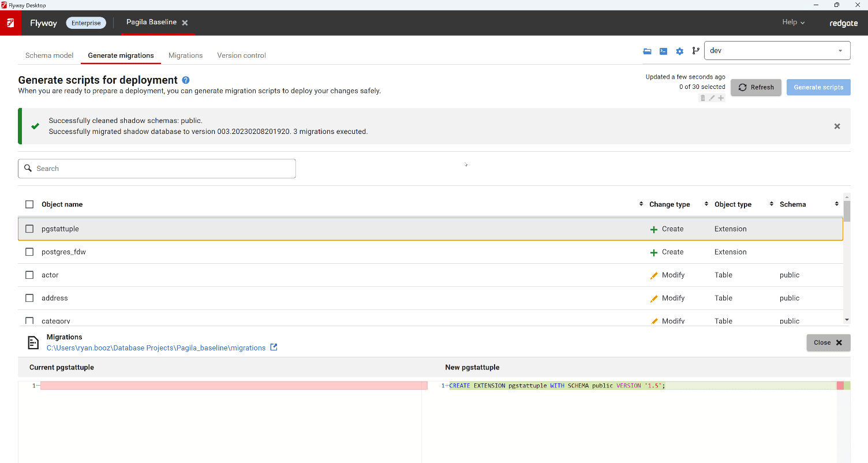Click the '0 of 30 selected' text
Screen dimensions: 868x463
[702, 87]
